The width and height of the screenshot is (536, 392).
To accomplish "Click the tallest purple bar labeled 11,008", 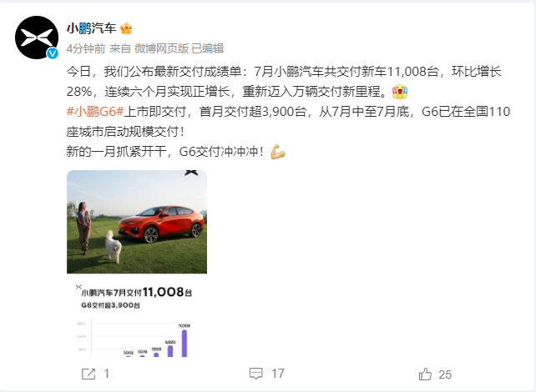I will point(185,343).
